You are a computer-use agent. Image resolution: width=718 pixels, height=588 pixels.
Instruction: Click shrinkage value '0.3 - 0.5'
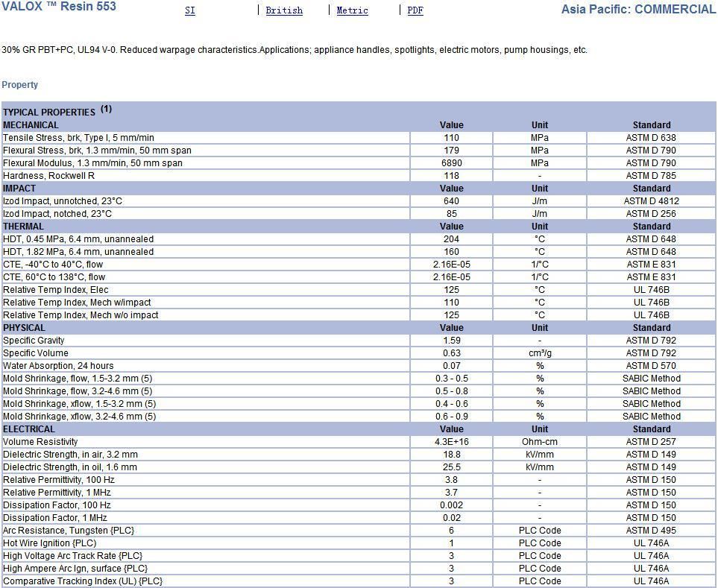(452, 379)
